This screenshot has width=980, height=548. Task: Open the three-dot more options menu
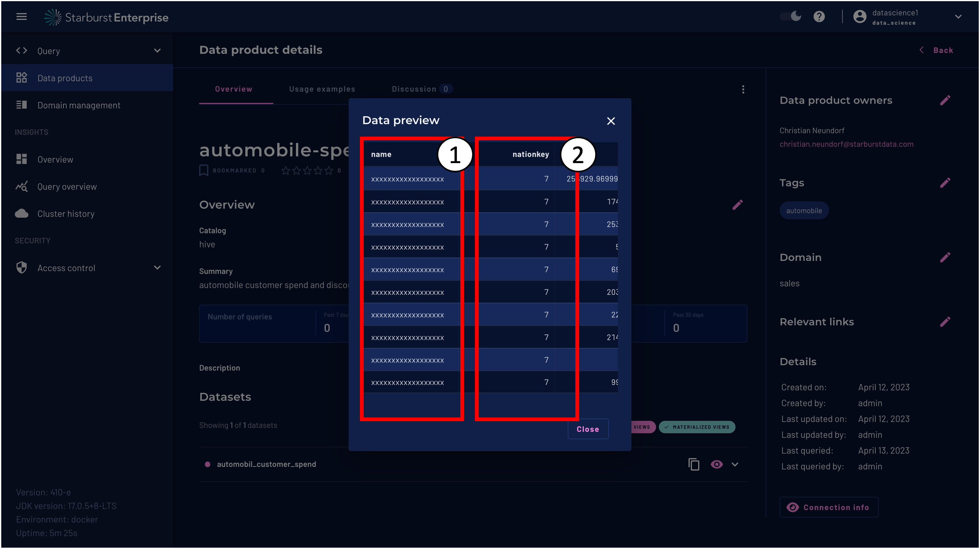(x=743, y=89)
